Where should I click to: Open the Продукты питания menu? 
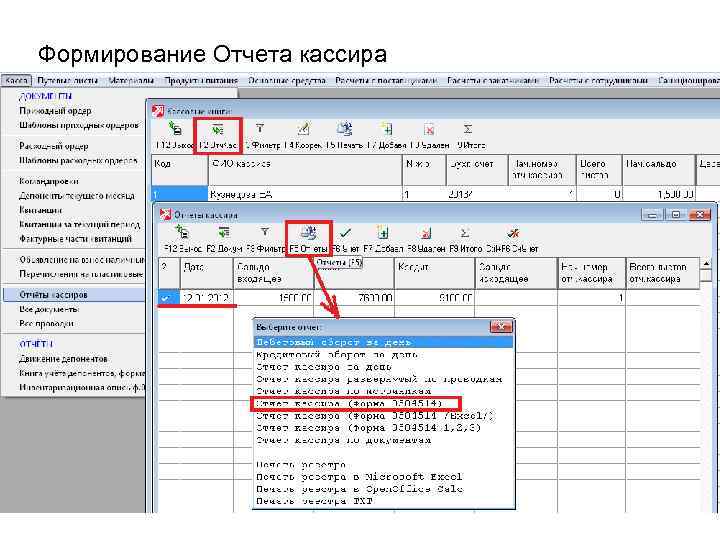(x=201, y=81)
